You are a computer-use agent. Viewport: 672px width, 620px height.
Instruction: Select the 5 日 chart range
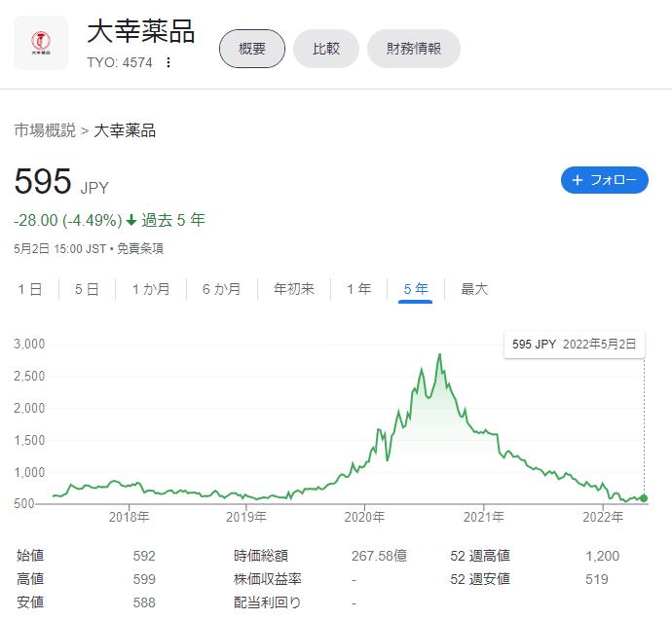point(87,289)
